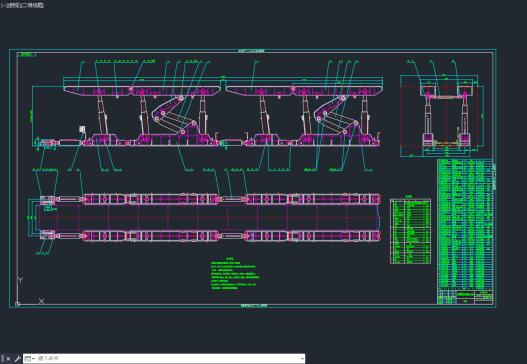The width and height of the screenshot is (527, 364).
Task: Click the green technical notes text block
Action: 235,274
